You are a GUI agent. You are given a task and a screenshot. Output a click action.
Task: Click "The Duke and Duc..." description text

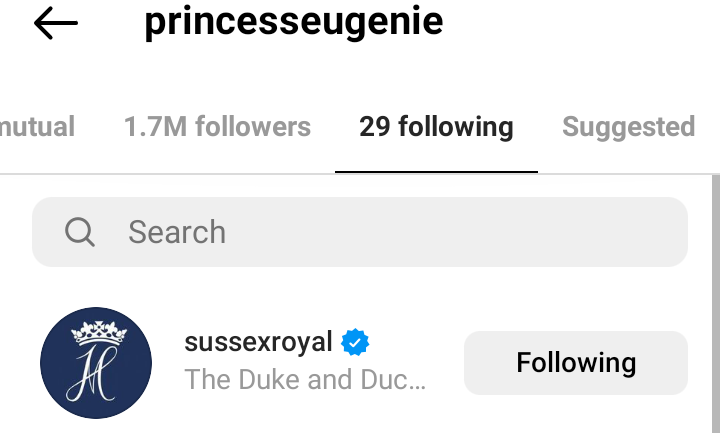coord(306,380)
